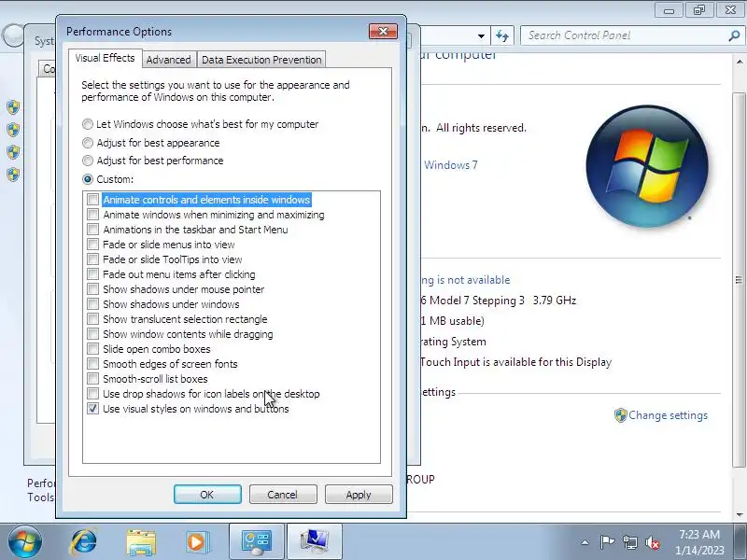The width and height of the screenshot is (747, 560).
Task: Click OK in Performance Options
Action: coord(207,495)
